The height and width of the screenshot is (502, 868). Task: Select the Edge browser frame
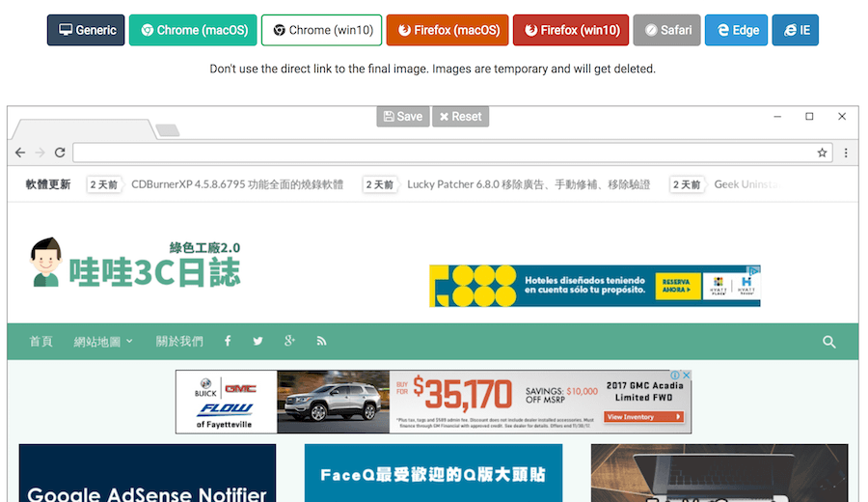coord(736,30)
